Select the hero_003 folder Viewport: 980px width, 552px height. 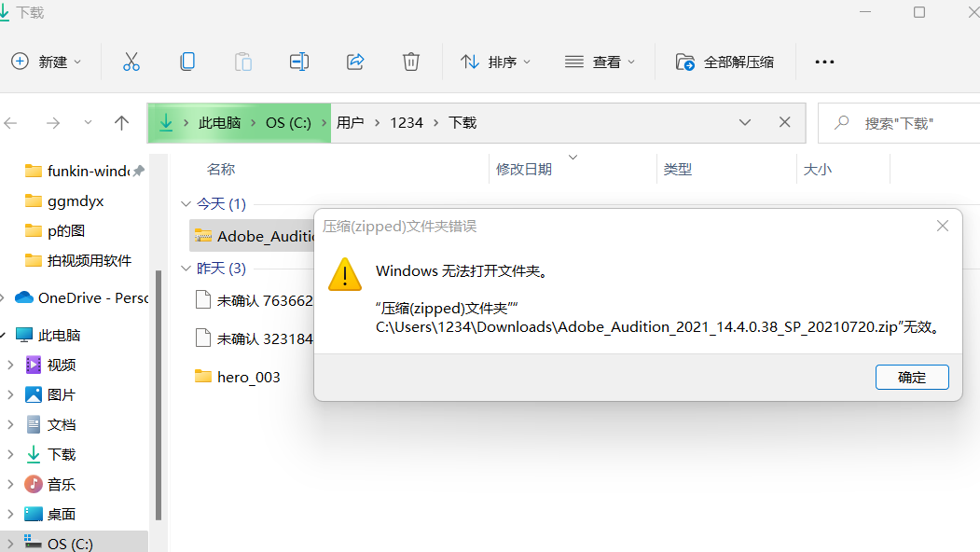pyautogui.click(x=238, y=377)
